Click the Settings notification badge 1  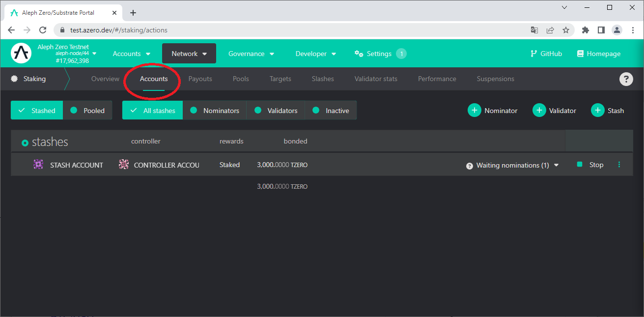tap(401, 54)
